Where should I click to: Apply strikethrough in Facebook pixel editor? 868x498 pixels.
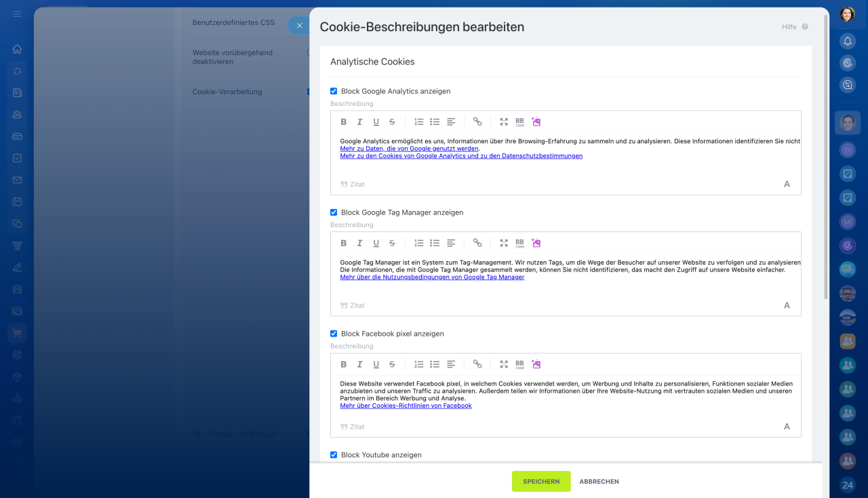pyautogui.click(x=392, y=364)
